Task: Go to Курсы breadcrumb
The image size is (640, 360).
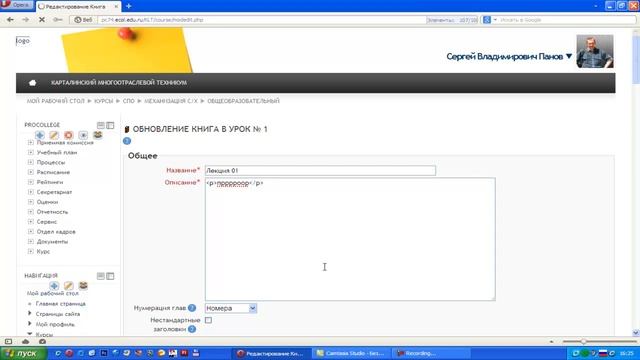Action: tap(103, 101)
